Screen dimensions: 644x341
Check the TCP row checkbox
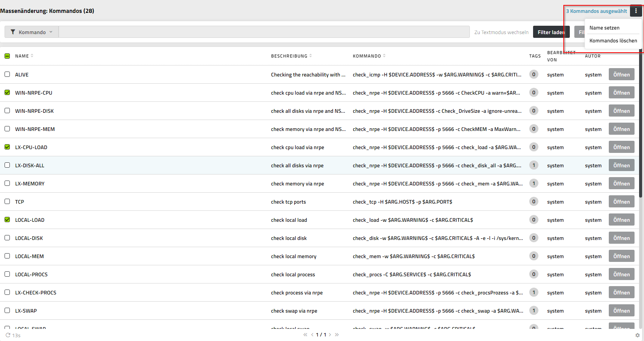pyautogui.click(x=7, y=201)
